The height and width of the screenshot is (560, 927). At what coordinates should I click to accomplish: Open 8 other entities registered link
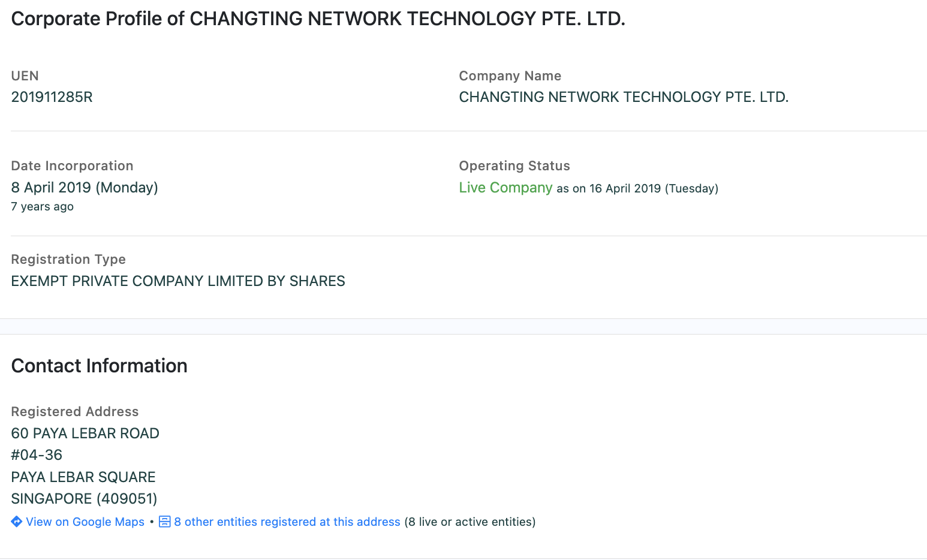[287, 522]
